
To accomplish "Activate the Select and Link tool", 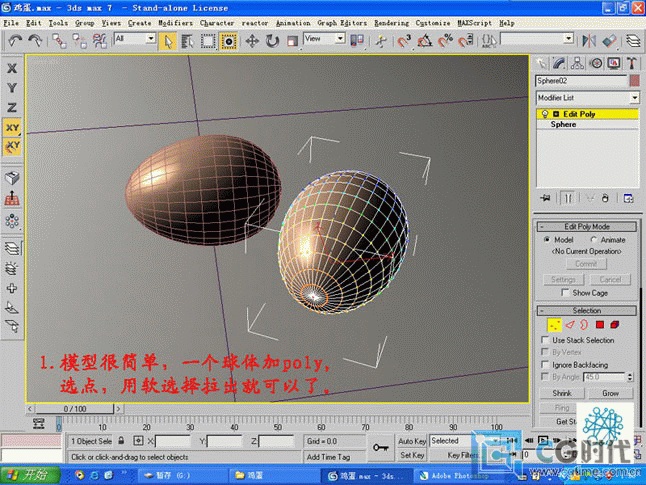I will [59, 41].
